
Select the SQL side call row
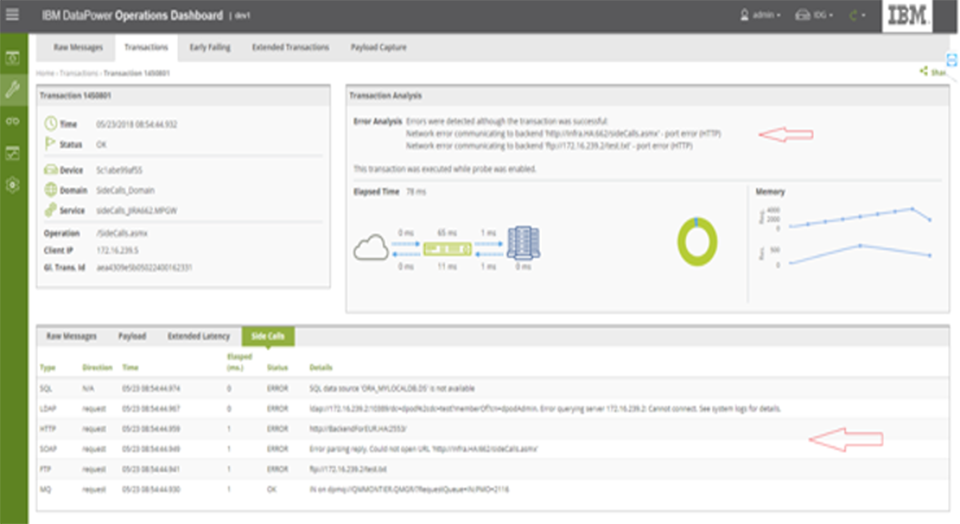point(493,388)
